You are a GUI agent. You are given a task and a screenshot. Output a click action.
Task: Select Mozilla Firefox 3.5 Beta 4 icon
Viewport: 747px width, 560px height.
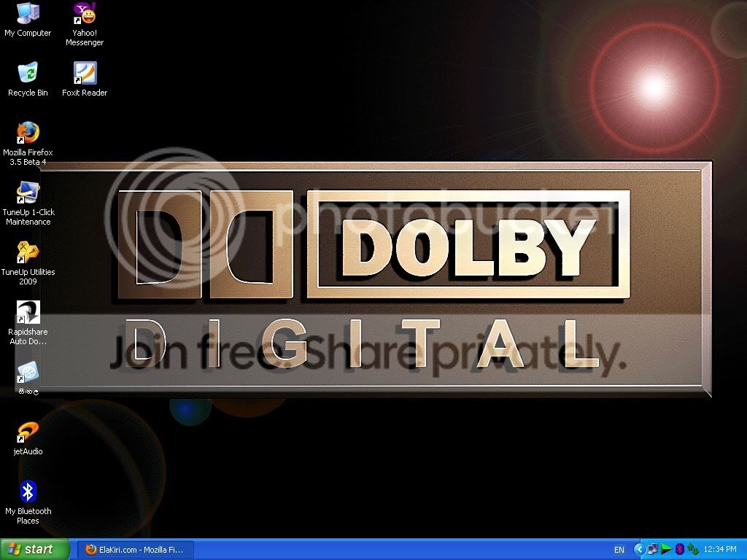click(28, 144)
